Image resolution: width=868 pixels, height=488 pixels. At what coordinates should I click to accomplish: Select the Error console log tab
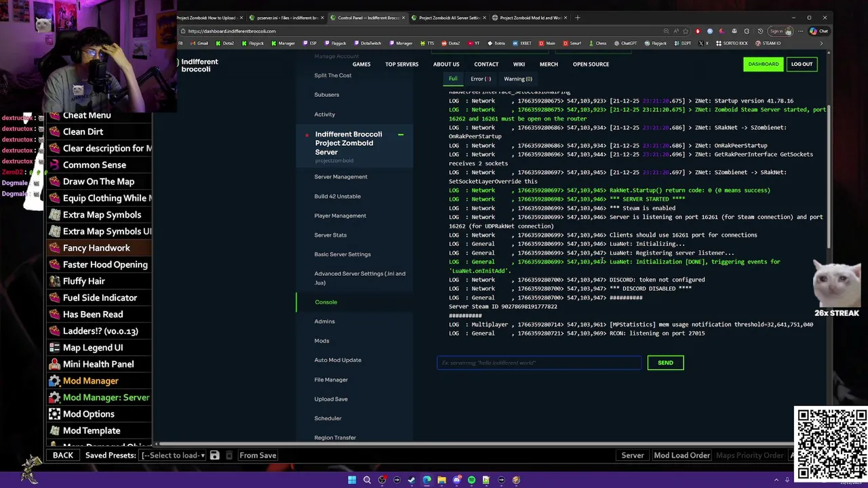coord(480,79)
